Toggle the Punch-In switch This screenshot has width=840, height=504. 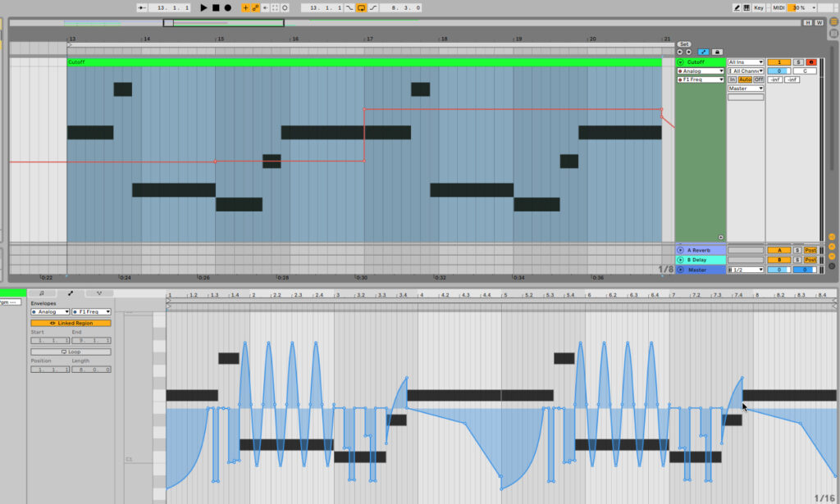coord(349,7)
